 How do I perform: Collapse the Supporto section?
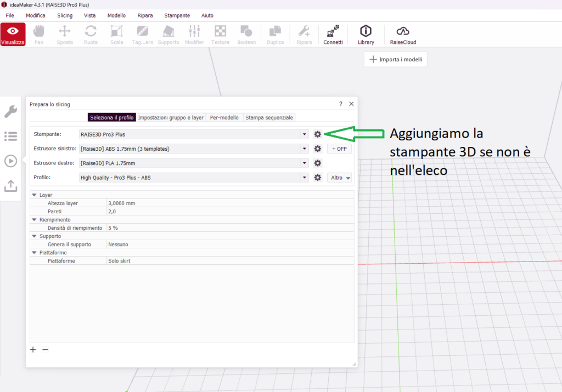tap(35, 236)
